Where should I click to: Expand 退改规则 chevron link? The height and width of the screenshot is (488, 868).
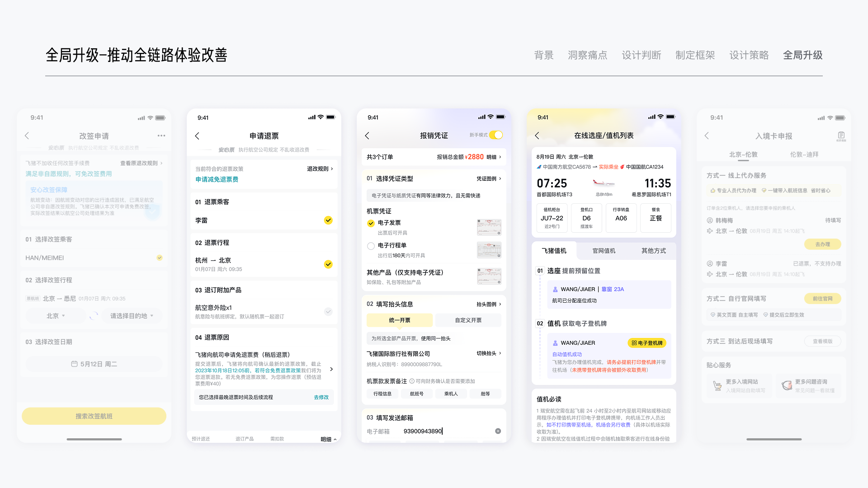pos(320,169)
